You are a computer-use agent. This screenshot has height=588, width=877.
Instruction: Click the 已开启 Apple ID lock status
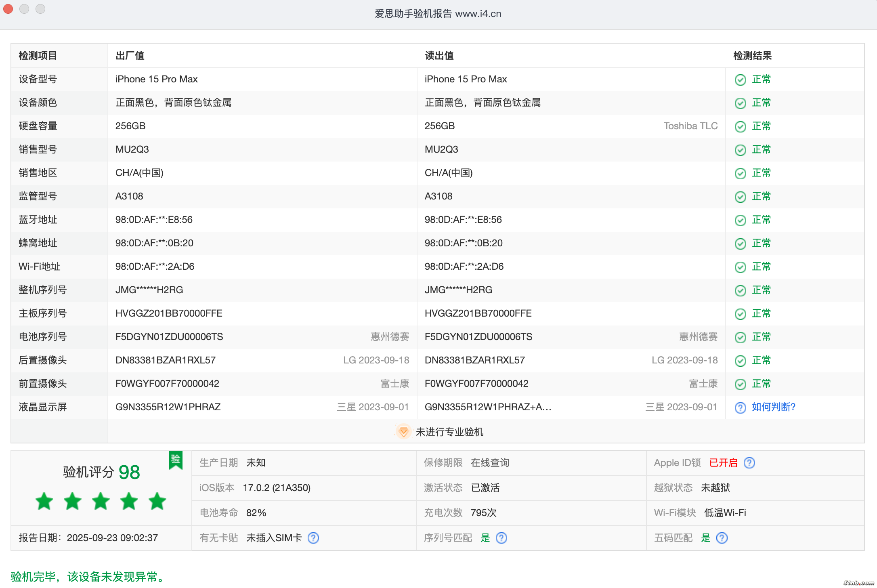pyautogui.click(x=723, y=463)
